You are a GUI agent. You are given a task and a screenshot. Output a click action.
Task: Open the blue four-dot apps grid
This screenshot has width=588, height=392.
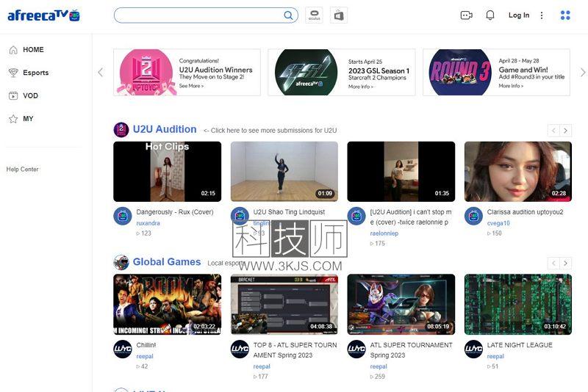(565, 15)
